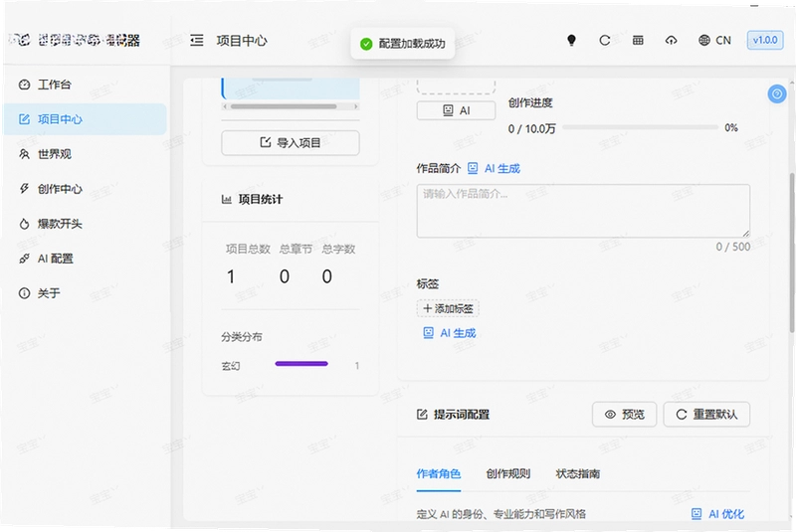The image size is (796, 532).
Task: Click AI 生成 next to 作品简介
Action: point(494,168)
